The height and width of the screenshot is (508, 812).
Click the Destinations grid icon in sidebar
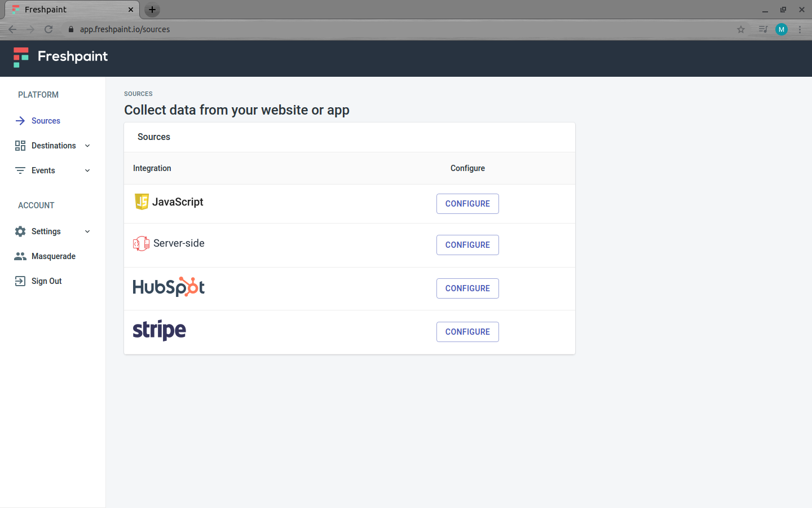tap(20, 146)
